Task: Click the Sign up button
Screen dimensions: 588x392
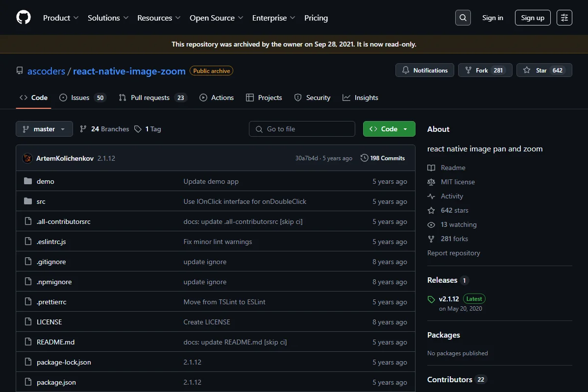Action: coord(533,18)
